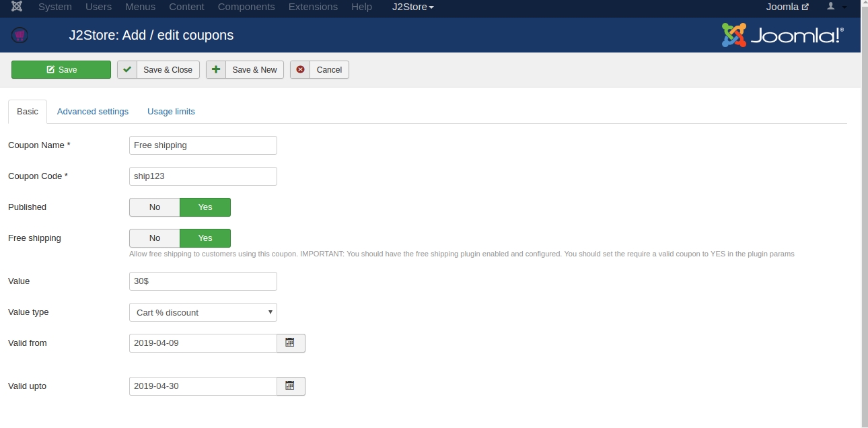Viewport: 868px width, 428px height.
Task: Open the Valid upto calendar picker
Action: [291, 386]
